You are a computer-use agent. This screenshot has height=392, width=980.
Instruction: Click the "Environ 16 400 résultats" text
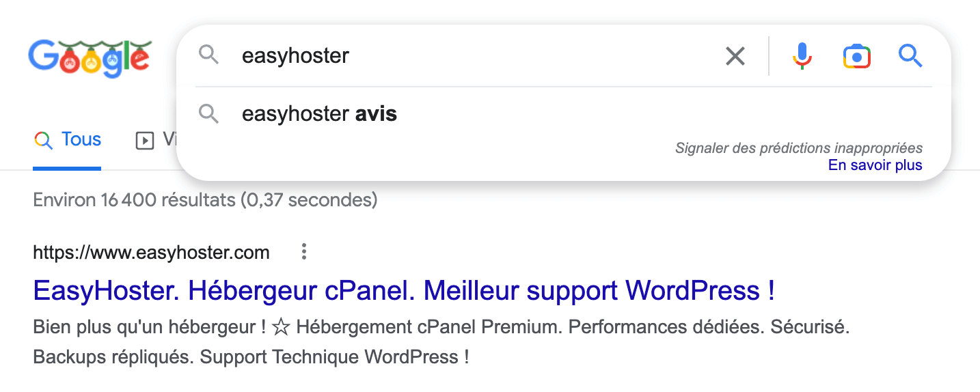click(205, 200)
